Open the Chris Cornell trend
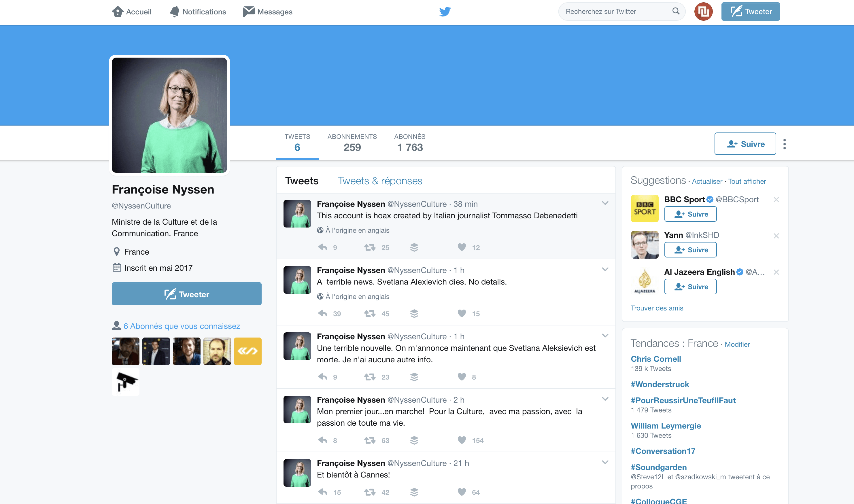The image size is (854, 504). click(655, 359)
